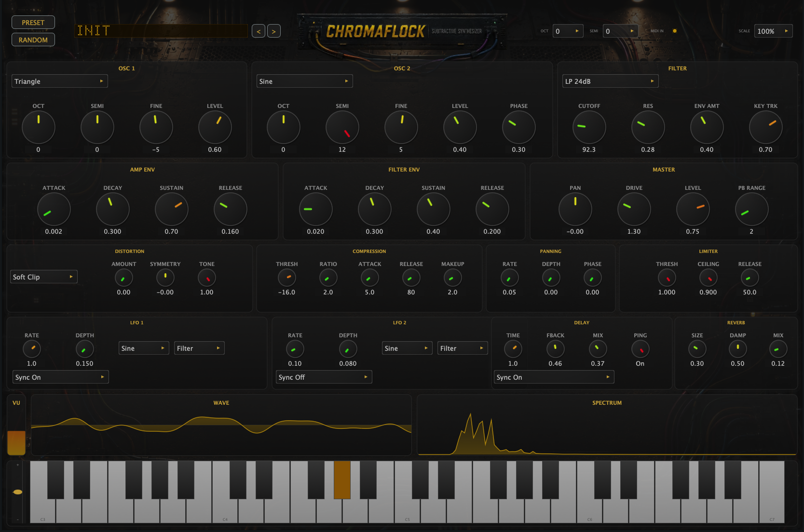Open the global SEMI dropdown
The image size is (804, 532).
click(620, 31)
